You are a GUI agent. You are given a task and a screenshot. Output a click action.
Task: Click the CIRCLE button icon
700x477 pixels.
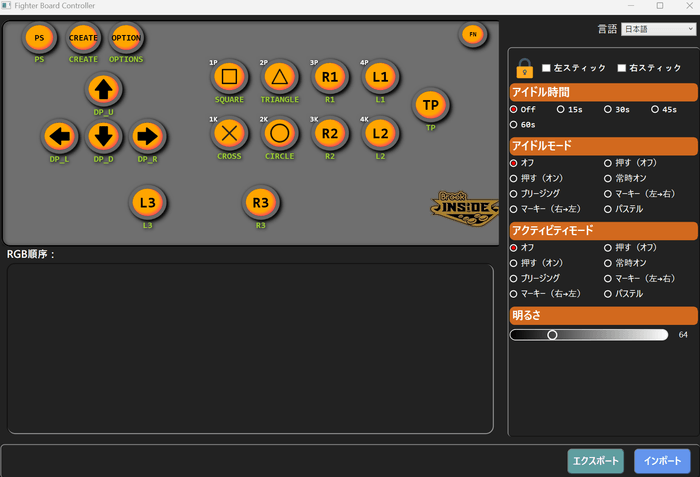coord(280,134)
